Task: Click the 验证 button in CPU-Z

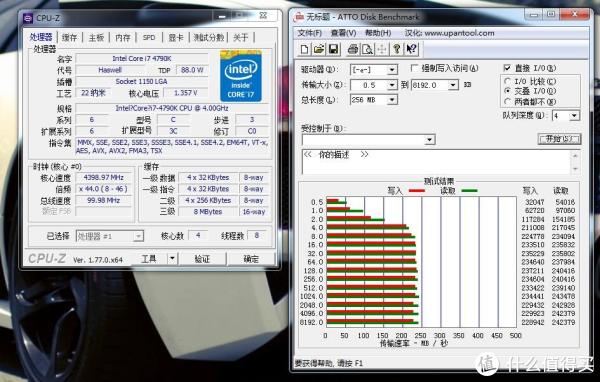Action: tap(202, 259)
